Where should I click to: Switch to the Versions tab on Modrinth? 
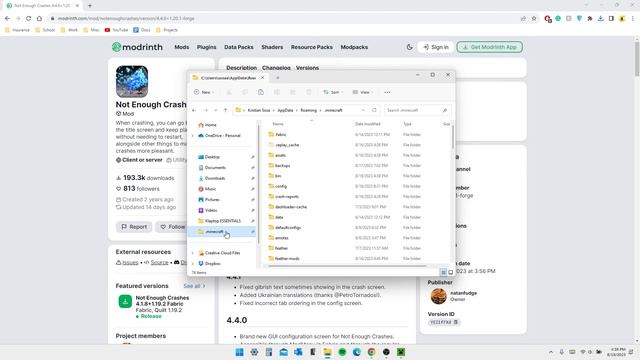point(307,68)
